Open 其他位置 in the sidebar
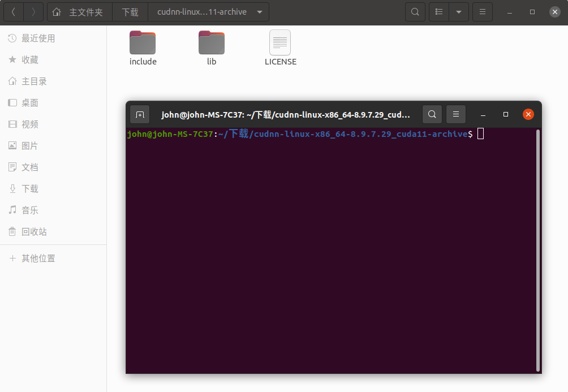The image size is (568, 392). (x=53, y=259)
